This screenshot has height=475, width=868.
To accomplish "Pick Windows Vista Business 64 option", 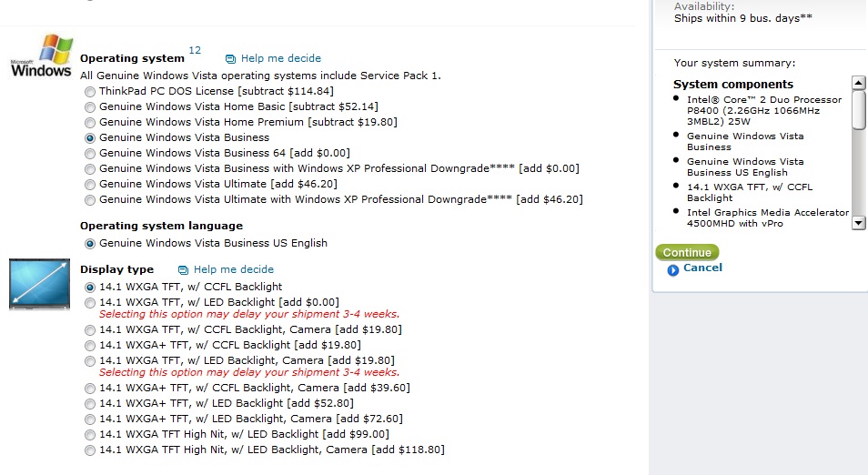I will (90, 154).
